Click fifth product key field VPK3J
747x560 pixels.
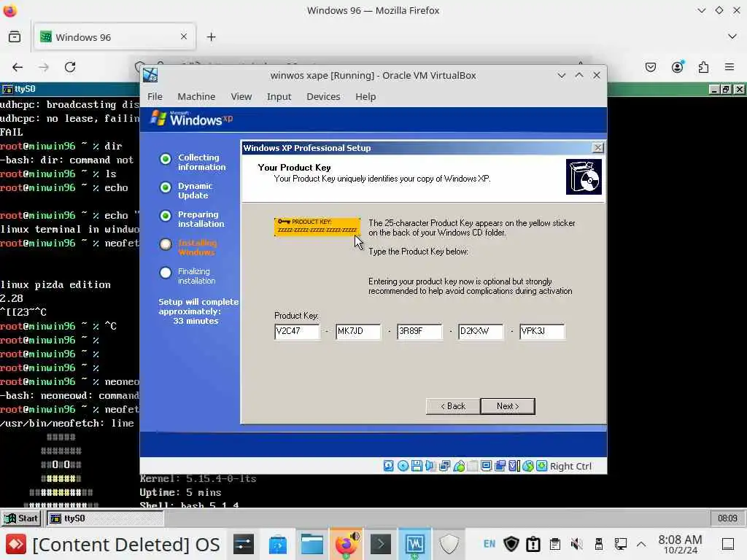click(x=542, y=331)
